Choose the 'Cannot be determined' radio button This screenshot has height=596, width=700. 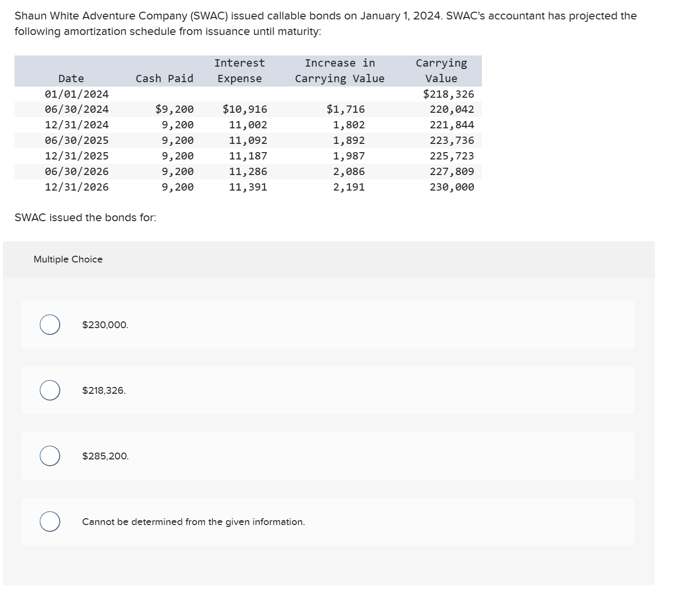pyautogui.click(x=49, y=521)
